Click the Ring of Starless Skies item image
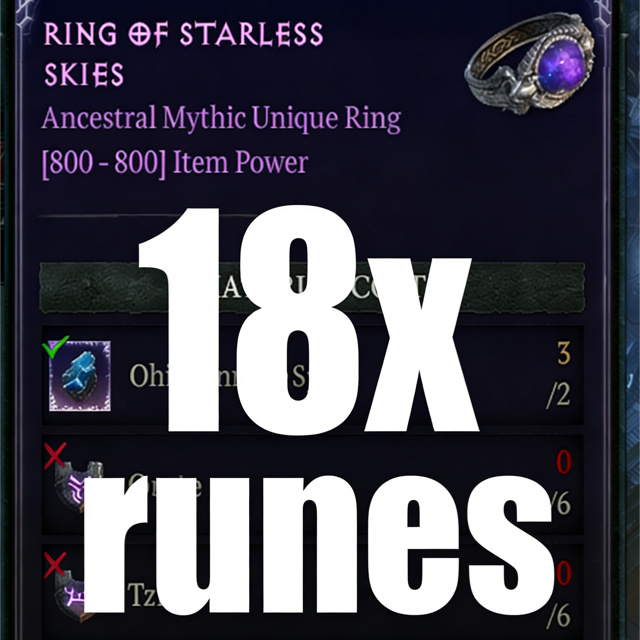This screenshot has width=640, height=640. 530,63
